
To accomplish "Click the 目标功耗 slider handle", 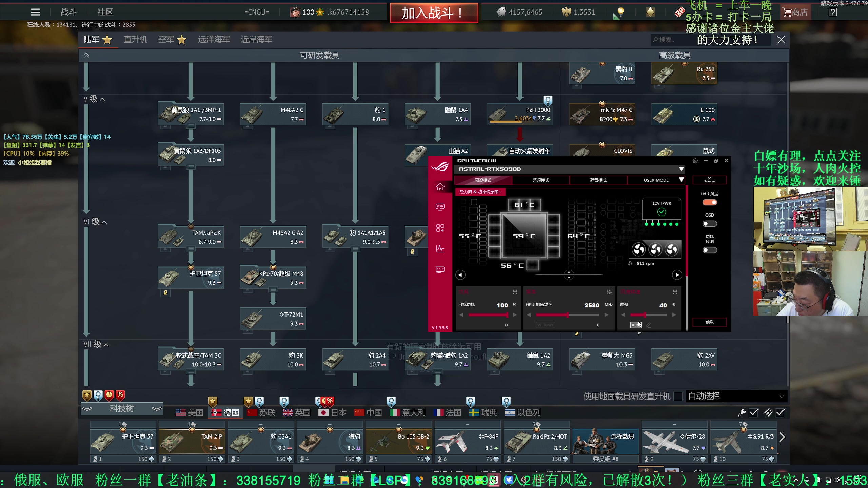I will (x=507, y=315).
